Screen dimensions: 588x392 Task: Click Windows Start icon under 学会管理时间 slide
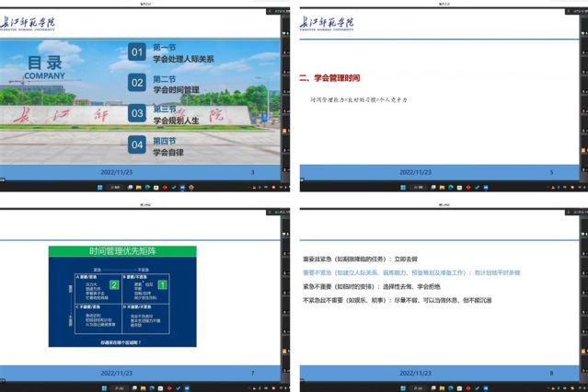[403, 188]
